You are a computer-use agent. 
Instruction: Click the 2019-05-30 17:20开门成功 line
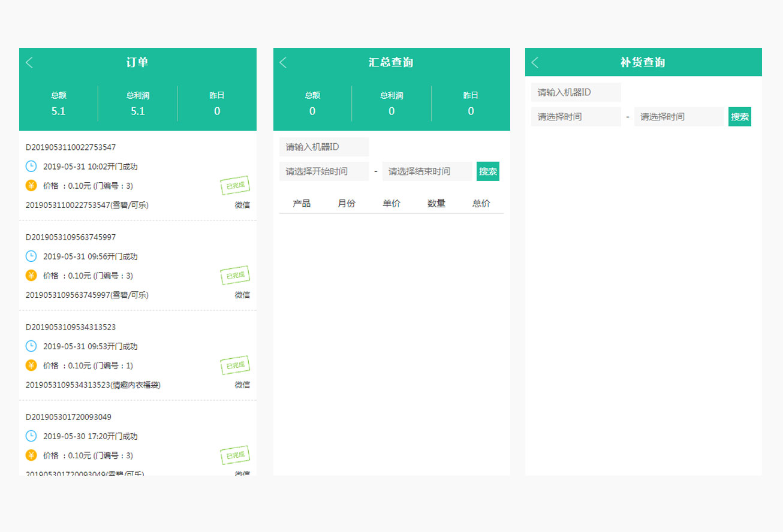91,436
